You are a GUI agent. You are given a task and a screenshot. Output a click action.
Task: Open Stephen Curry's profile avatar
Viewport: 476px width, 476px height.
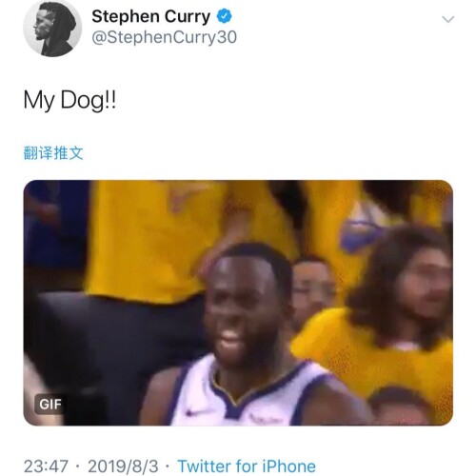click(52, 28)
